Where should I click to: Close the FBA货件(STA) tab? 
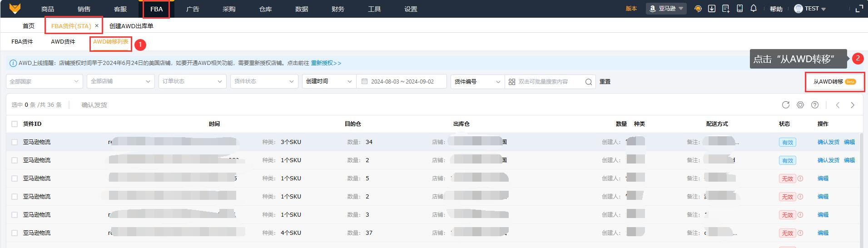97,26
